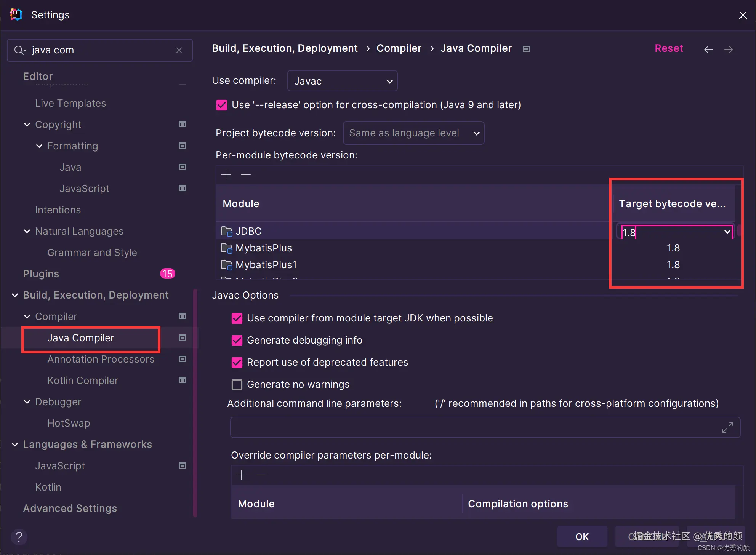Screen dimensions: 756x555
Task: Toggle the '--release' cross-compilation option
Action: (x=222, y=105)
